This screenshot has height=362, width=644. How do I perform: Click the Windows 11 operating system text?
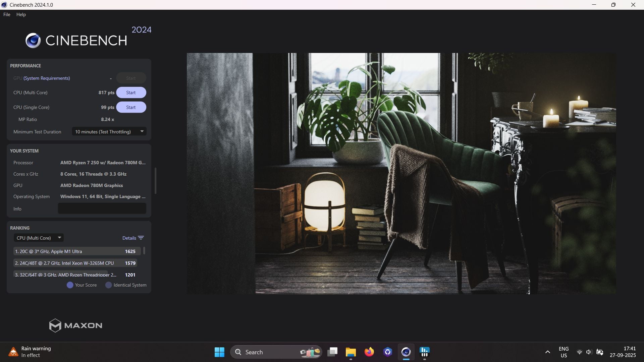[103, 196]
